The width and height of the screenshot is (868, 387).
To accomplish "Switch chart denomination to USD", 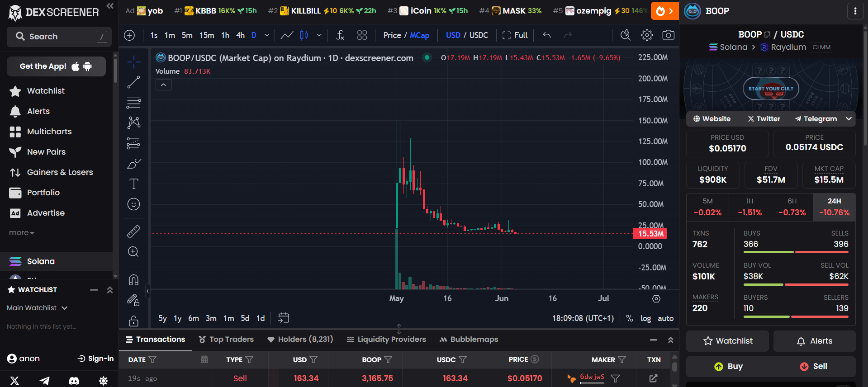I will [x=453, y=35].
